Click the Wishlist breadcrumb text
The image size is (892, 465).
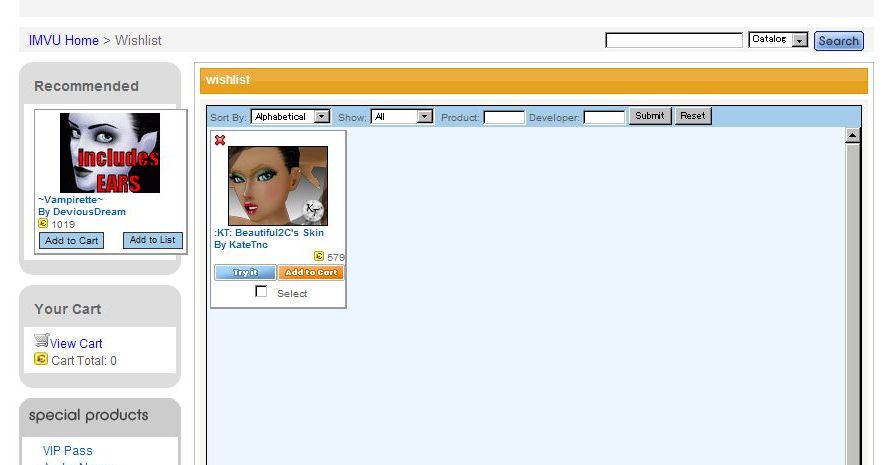(138, 40)
